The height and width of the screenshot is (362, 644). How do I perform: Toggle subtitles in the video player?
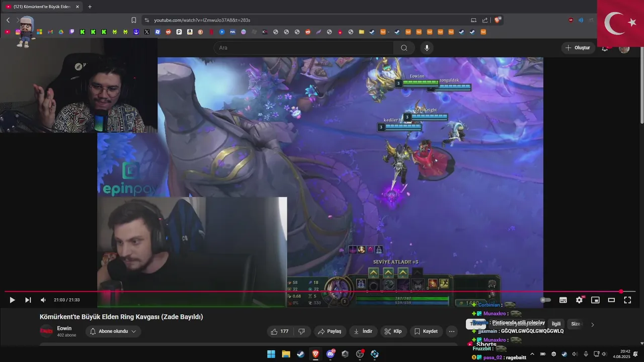563,300
